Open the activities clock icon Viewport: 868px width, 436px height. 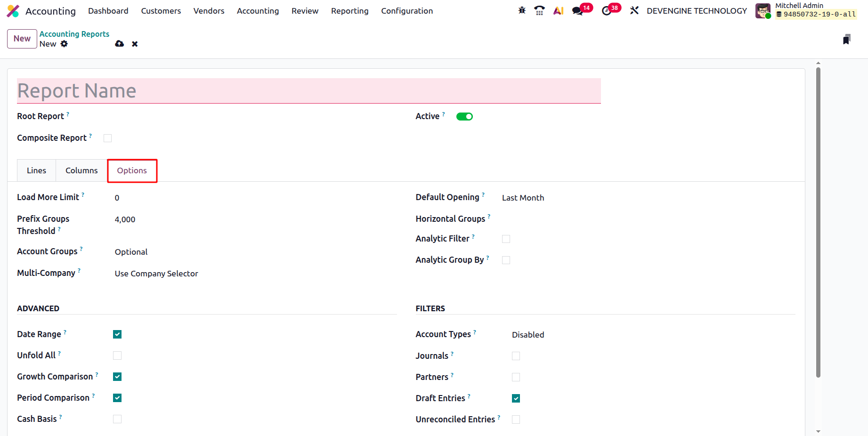[x=607, y=11]
